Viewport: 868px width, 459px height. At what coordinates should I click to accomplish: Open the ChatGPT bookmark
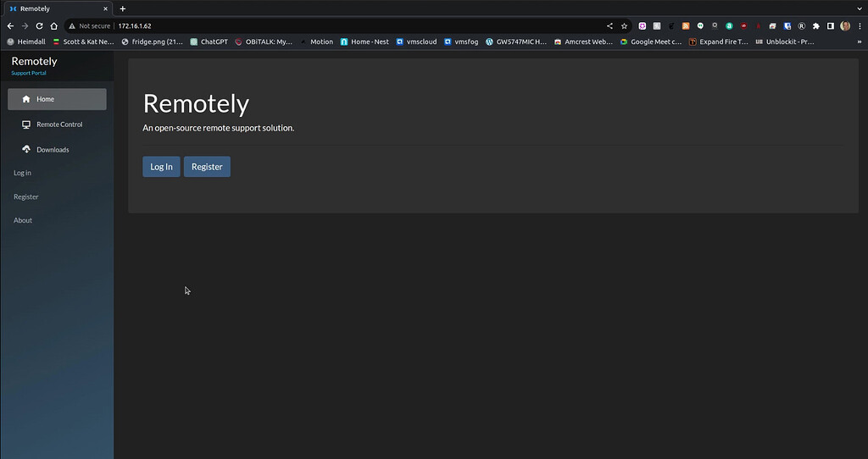click(209, 41)
